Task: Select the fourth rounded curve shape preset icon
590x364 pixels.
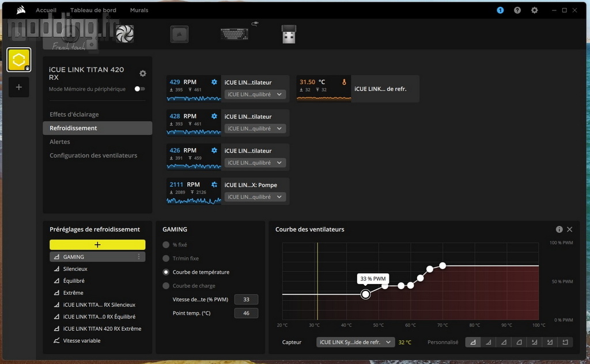Action: (519, 342)
